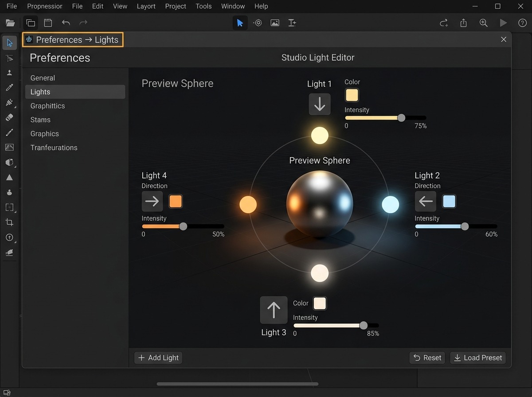Undo the last action with the undo arrow
The width and height of the screenshot is (532, 397).
click(x=66, y=23)
